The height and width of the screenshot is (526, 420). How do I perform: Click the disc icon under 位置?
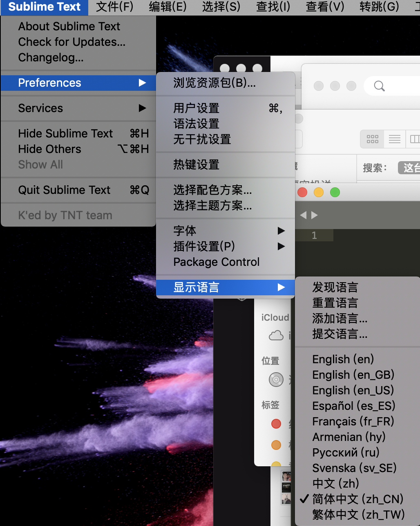(276, 380)
